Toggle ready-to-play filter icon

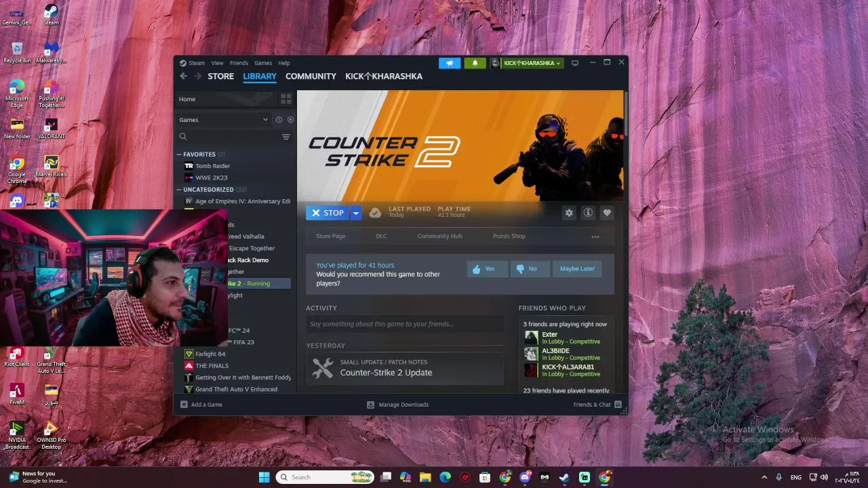tap(290, 120)
